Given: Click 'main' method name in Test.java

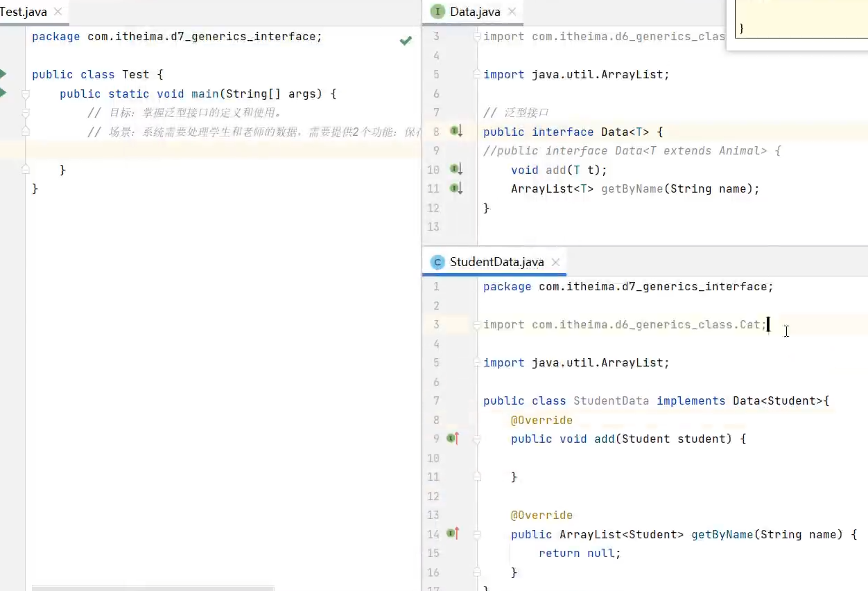Looking at the screenshot, I should tap(205, 94).
